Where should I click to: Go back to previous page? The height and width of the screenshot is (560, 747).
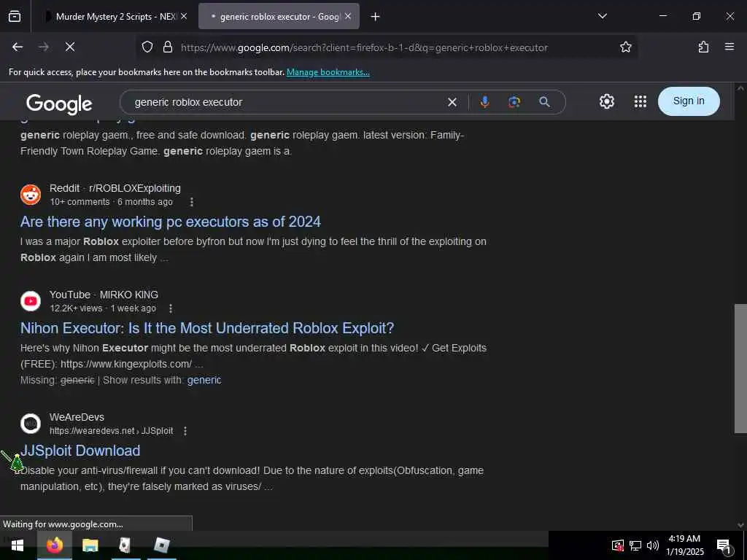(18, 47)
